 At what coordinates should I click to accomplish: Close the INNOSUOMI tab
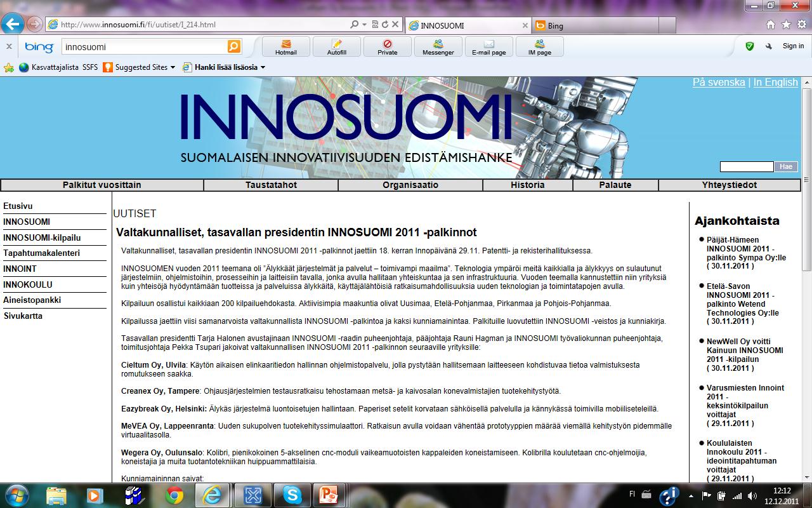[x=525, y=25]
